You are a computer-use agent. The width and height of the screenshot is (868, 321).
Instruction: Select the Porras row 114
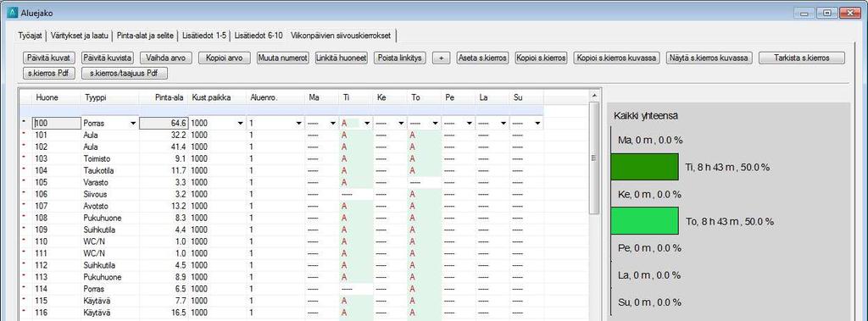tap(281, 289)
